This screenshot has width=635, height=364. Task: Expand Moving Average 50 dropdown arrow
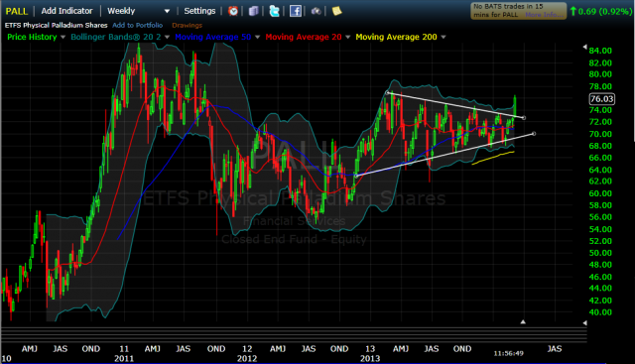coord(257,38)
